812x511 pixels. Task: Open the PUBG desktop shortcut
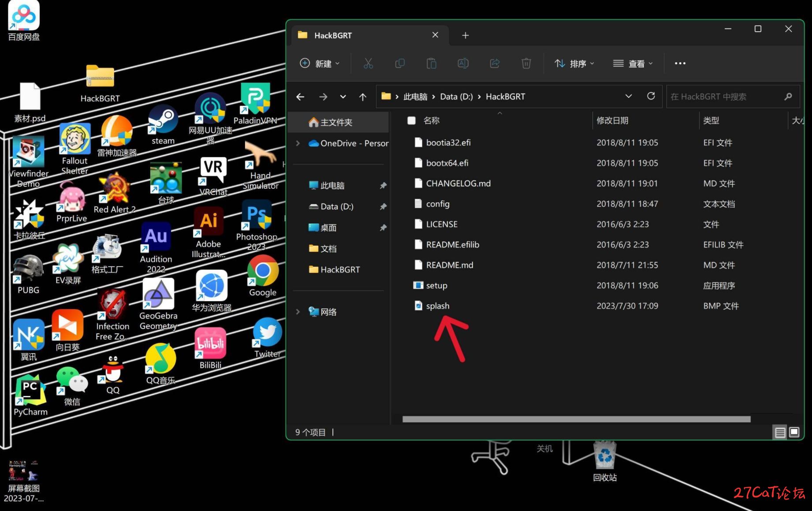pyautogui.click(x=28, y=274)
